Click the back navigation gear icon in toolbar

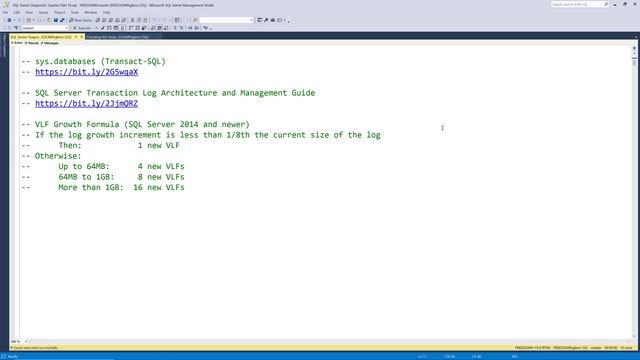(9, 20)
